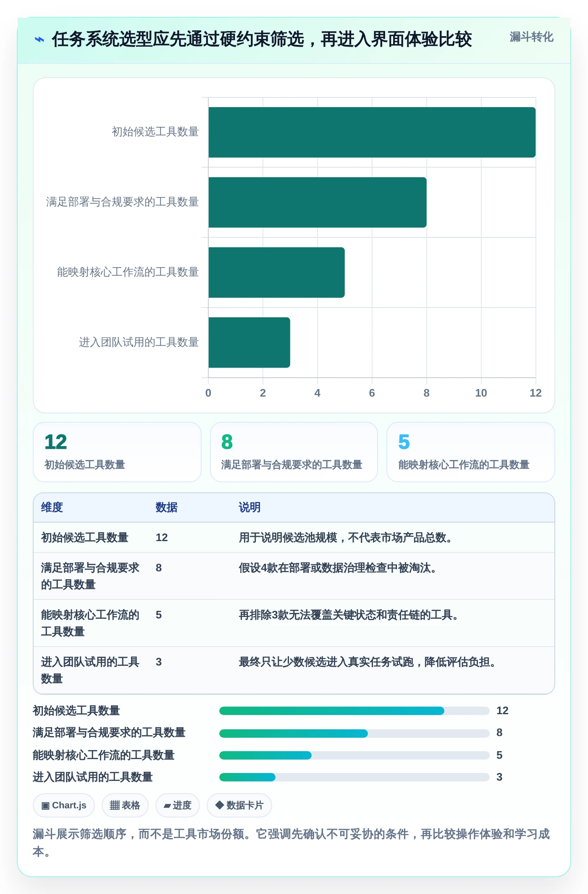Select the stat card with value 12
This screenshot has height=894, width=588.
[x=117, y=452]
